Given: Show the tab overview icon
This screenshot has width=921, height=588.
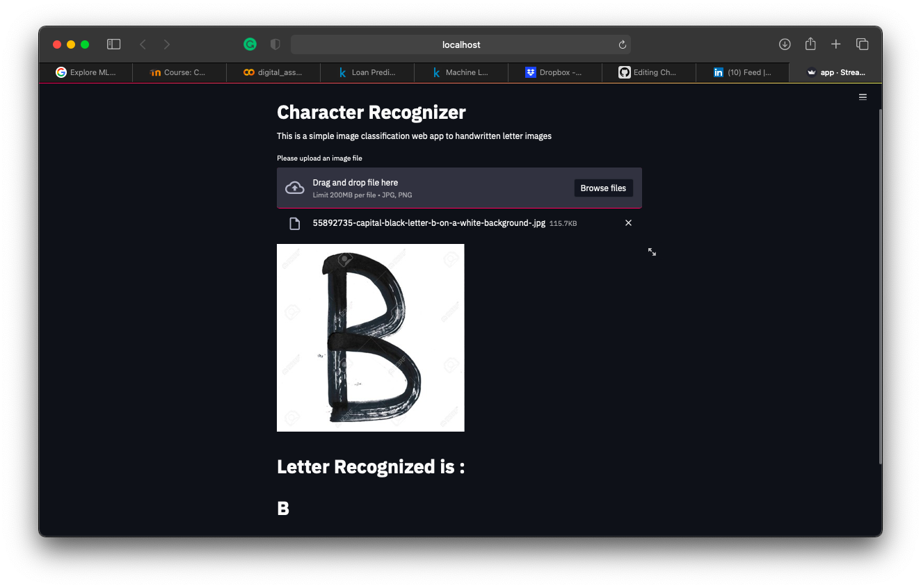Looking at the screenshot, I should 863,44.
